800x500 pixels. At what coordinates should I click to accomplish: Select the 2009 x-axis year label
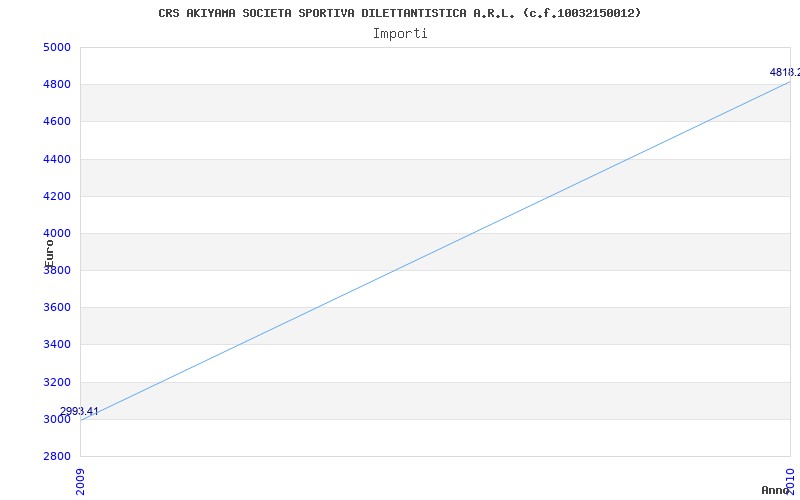point(81,481)
